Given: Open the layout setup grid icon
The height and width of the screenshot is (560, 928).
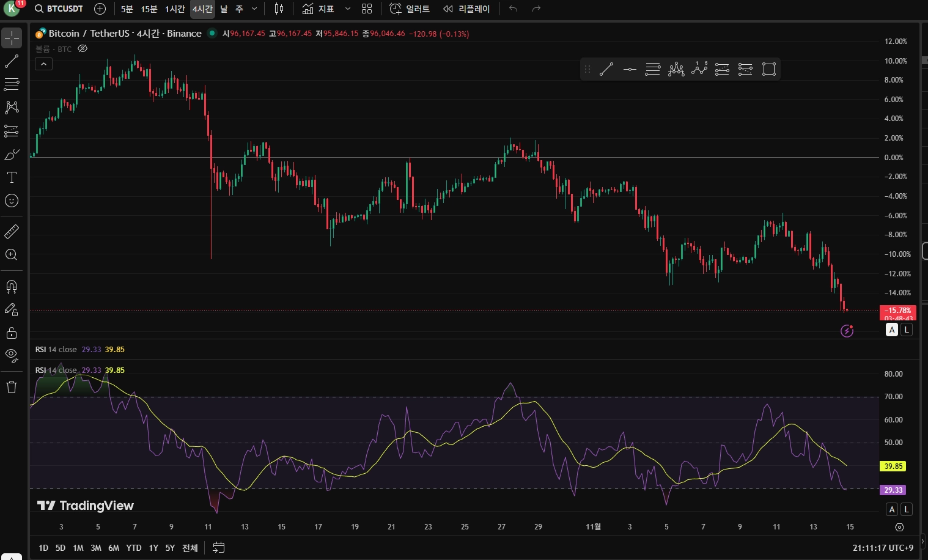Looking at the screenshot, I should [367, 9].
